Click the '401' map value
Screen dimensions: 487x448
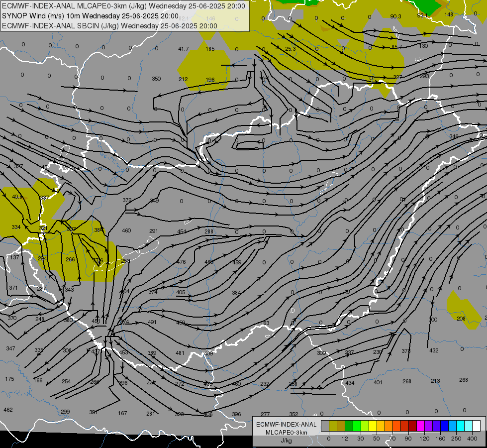(378, 382)
